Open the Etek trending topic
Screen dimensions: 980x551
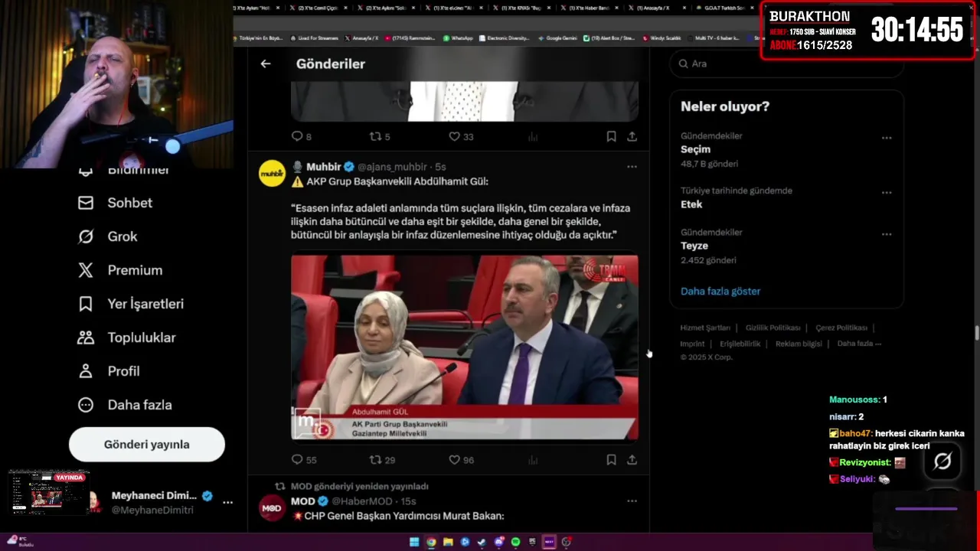(x=691, y=204)
